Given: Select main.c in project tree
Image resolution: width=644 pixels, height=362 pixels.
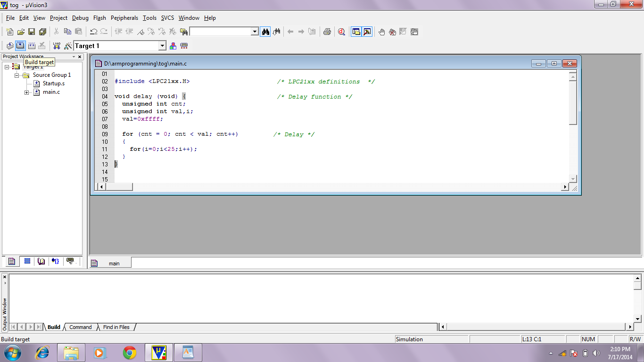Looking at the screenshot, I should (51, 92).
